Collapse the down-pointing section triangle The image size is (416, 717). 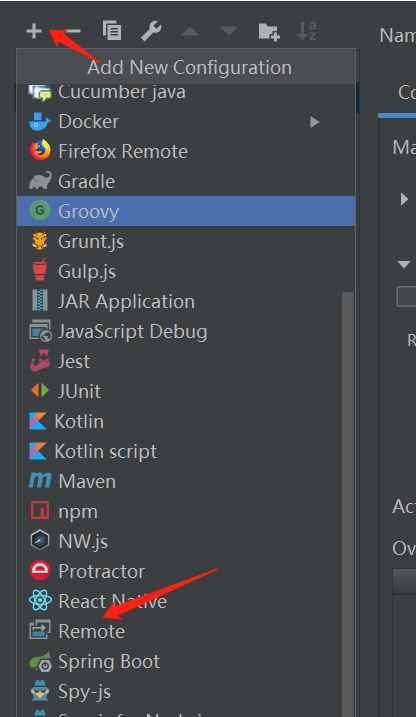click(x=404, y=264)
